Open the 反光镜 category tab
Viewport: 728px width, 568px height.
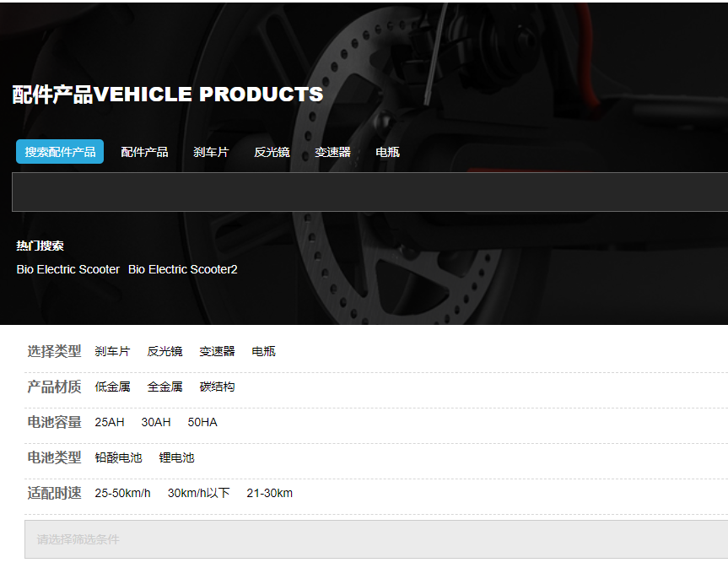(x=272, y=152)
